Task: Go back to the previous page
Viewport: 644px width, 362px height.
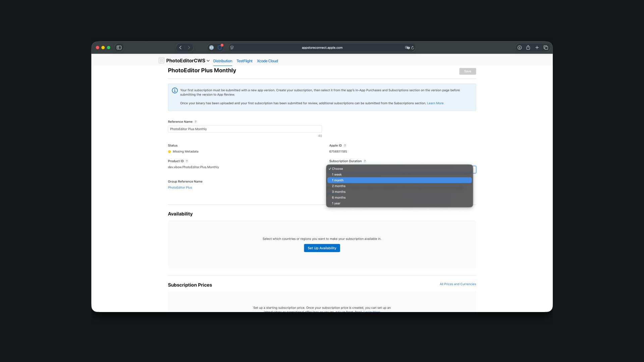Action: (x=180, y=48)
